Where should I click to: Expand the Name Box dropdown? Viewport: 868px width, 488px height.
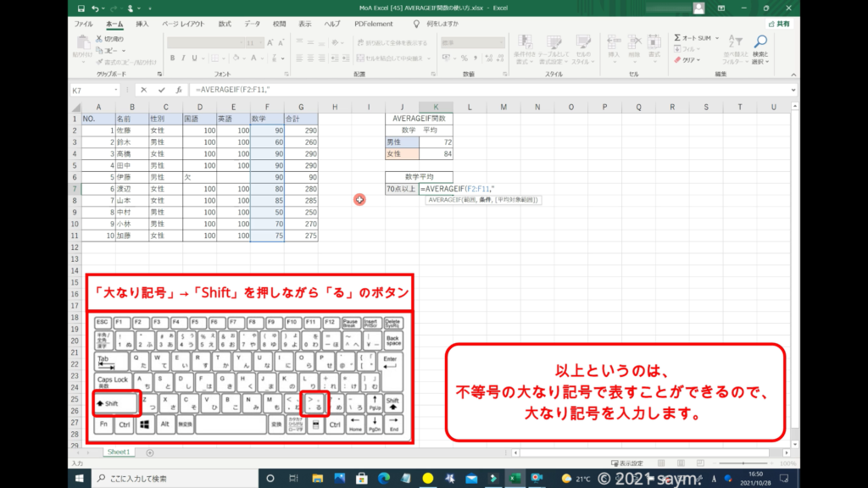tap(116, 90)
